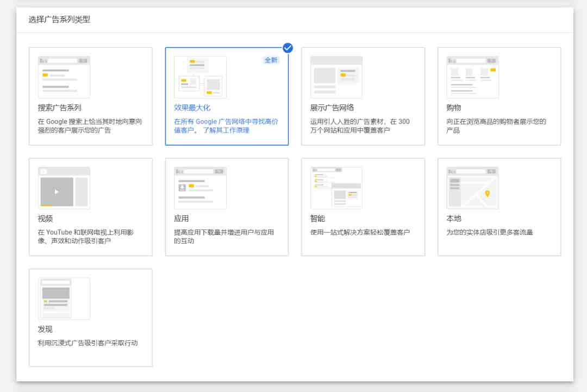Open the 了解其工作原理 link
The height and width of the screenshot is (392, 587).
226,130
